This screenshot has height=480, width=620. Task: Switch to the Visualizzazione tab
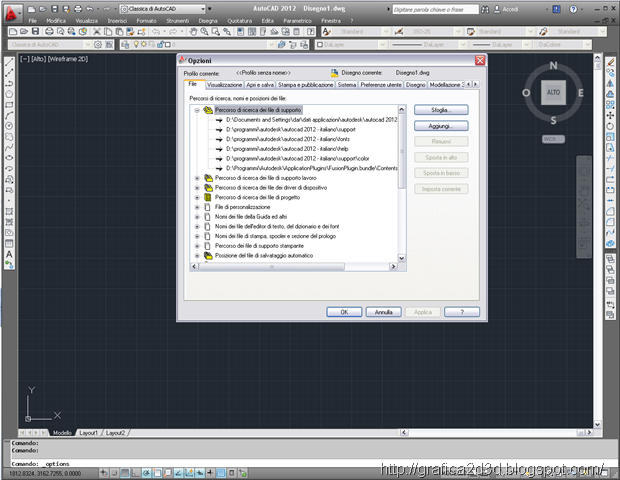pos(224,85)
